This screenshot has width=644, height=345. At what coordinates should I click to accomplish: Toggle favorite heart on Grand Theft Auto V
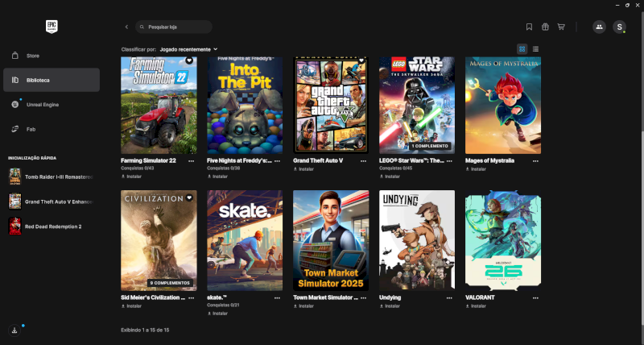pos(361,60)
